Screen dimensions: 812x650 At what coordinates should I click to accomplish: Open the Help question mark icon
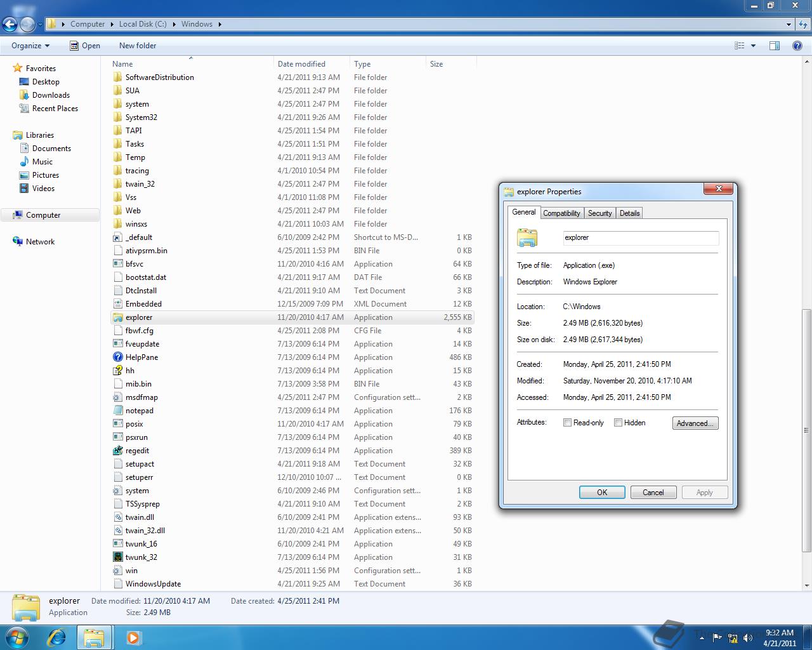[x=797, y=46]
